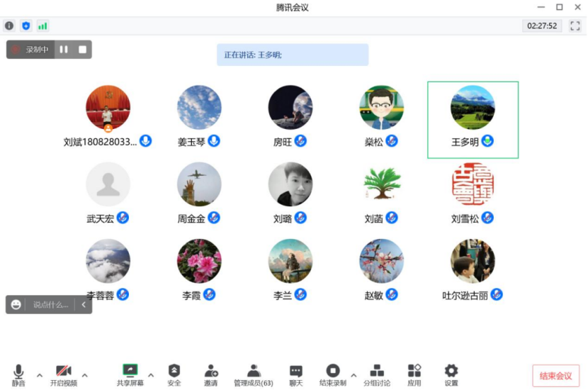Click muted mic icon for 刘菡

coord(392,218)
